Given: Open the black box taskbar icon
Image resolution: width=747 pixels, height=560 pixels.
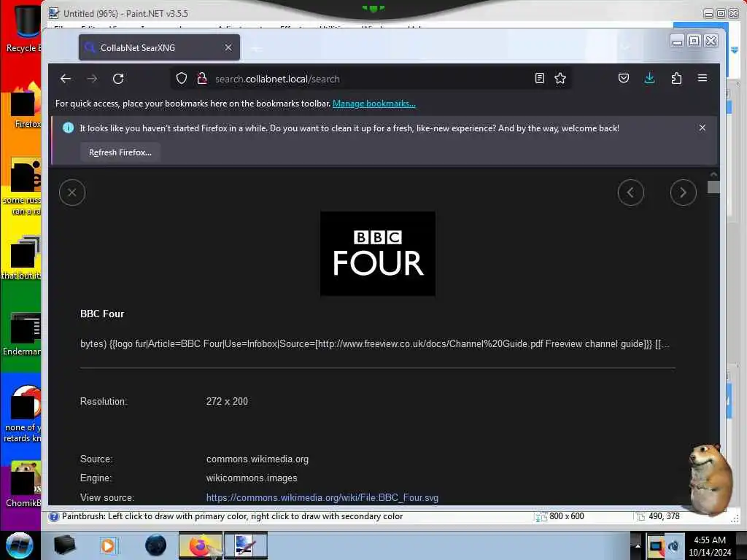Looking at the screenshot, I should click(64, 545).
